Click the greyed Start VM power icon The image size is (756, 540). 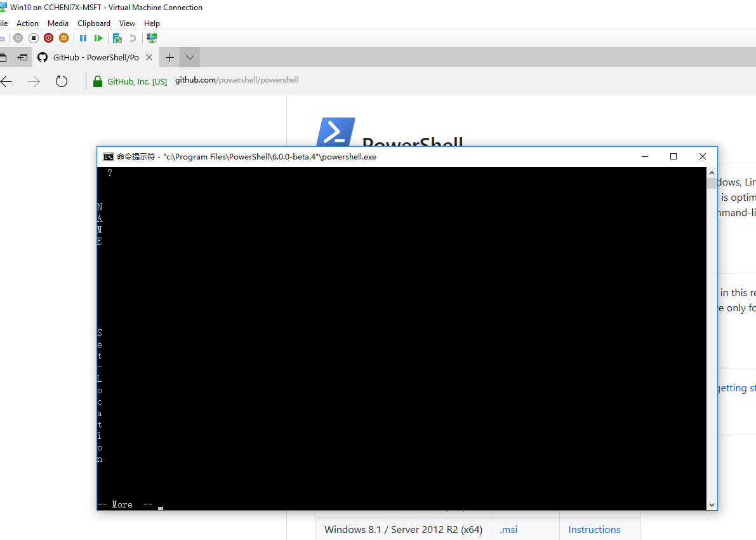tap(18, 38)
